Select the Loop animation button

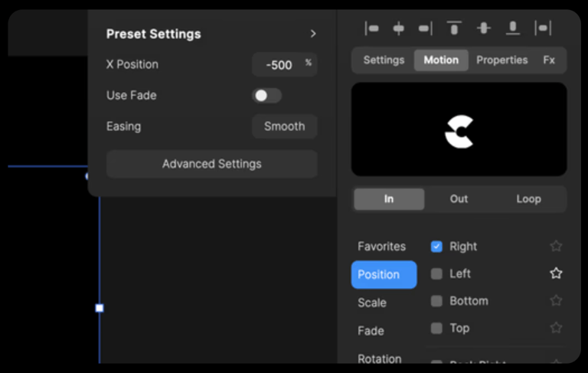click(x=528, y=199)
